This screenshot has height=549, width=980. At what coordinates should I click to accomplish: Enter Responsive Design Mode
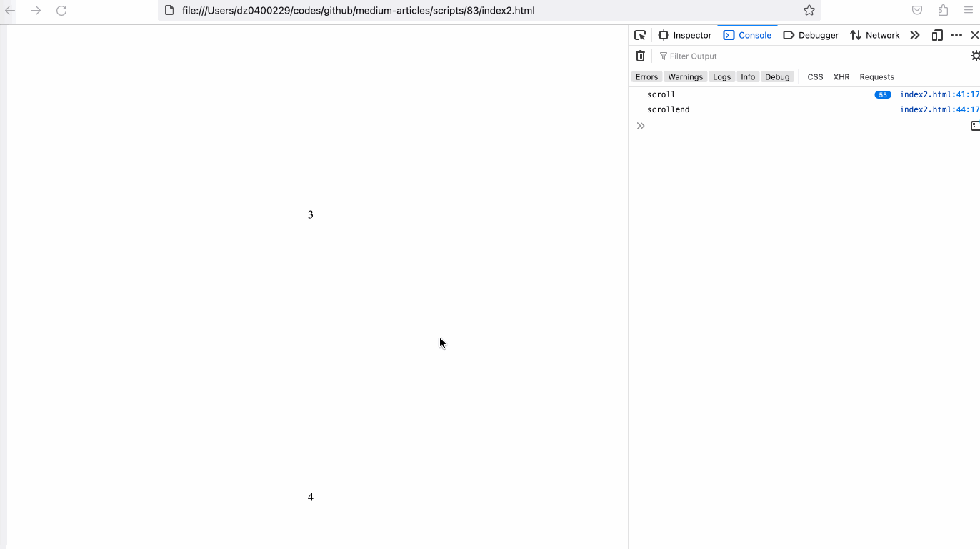(936, 34)
